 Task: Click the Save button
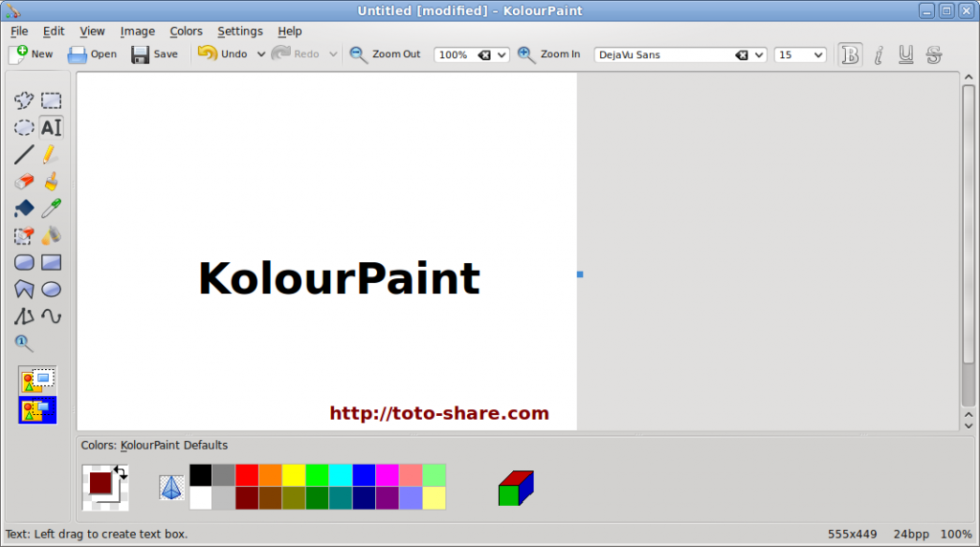(x=155, y=55)
